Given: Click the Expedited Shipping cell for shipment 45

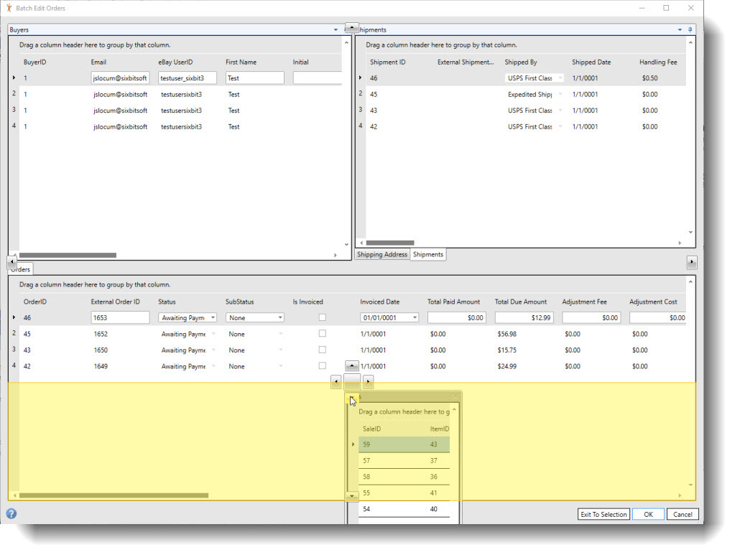Looking at the screenshot, I should point(530,94).
